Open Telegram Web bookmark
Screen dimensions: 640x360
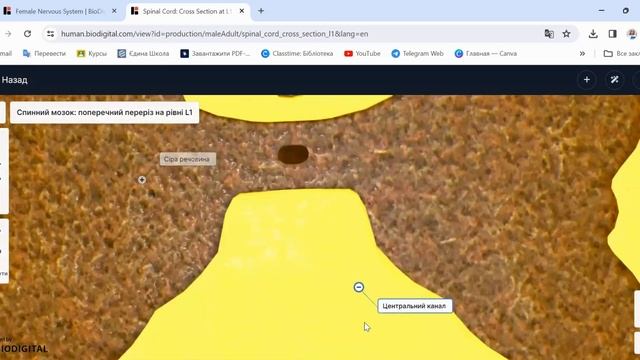click(x=417, y=53)
